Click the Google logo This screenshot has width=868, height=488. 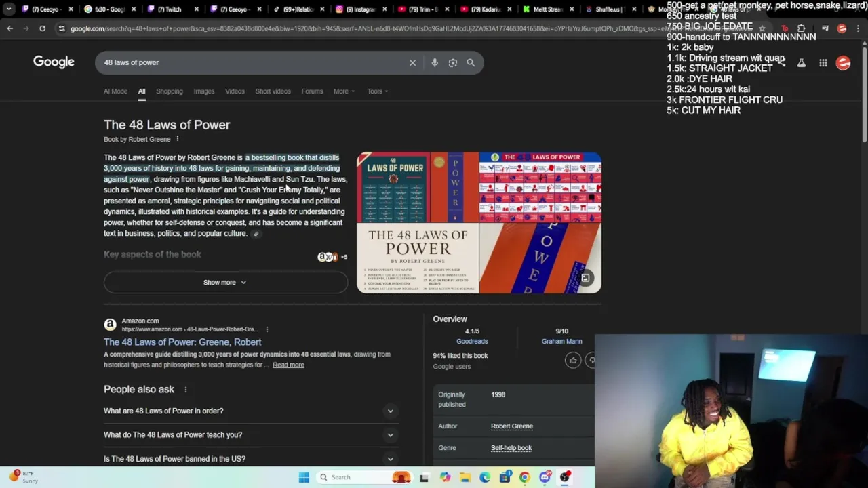tap(54, 62)
